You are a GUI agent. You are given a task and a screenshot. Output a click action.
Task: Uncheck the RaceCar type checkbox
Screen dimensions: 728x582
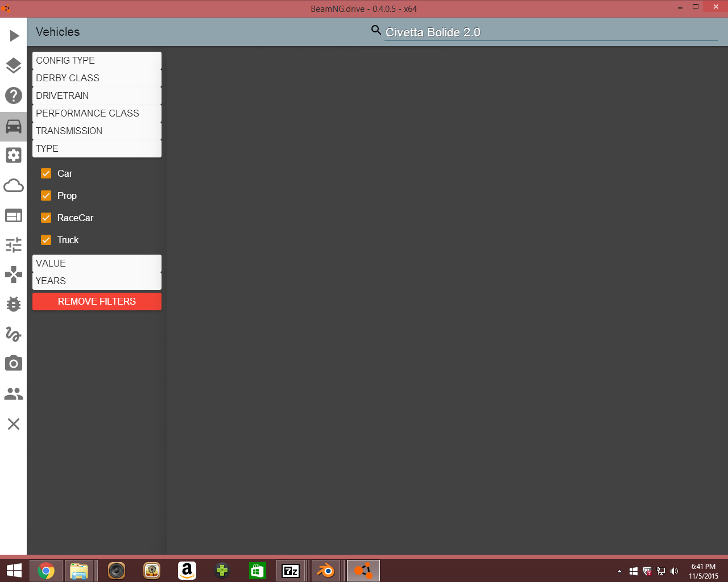click(46, 218)
